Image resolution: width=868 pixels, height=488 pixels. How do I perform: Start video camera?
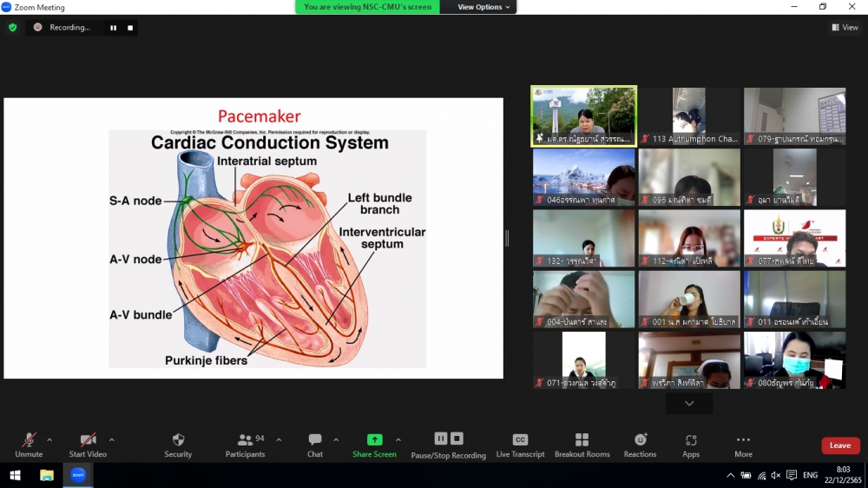click(x=88, y=440)
